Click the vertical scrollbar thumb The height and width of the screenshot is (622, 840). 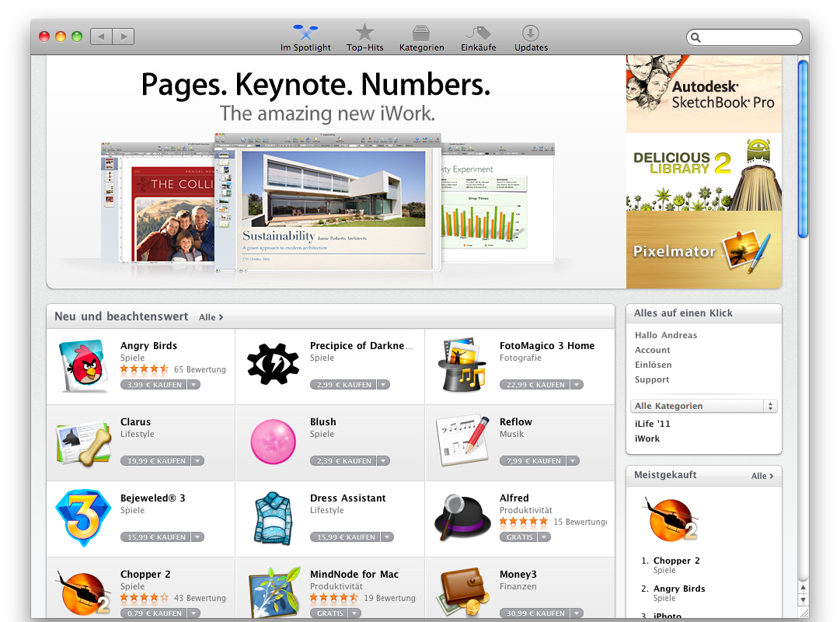click(803, 149)
